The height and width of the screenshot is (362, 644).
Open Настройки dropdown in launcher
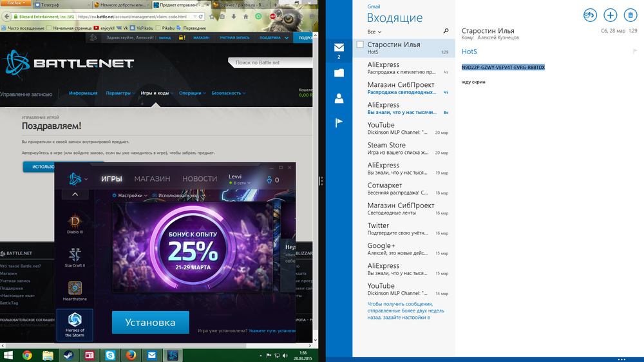[130, 196]
